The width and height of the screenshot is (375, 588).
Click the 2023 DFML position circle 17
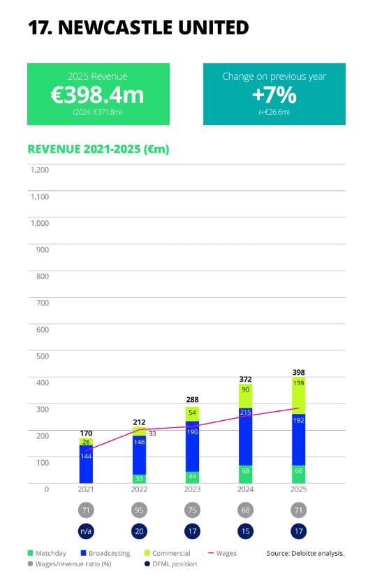coord(192,531)
